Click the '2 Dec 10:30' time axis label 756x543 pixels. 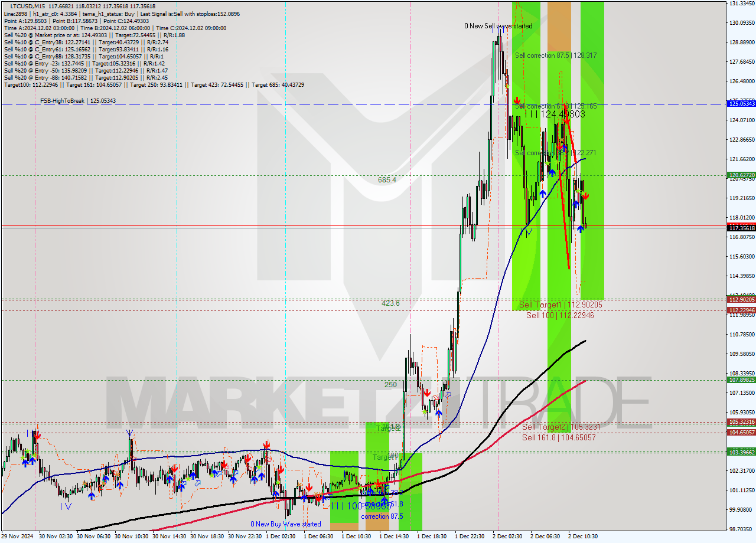583,537
